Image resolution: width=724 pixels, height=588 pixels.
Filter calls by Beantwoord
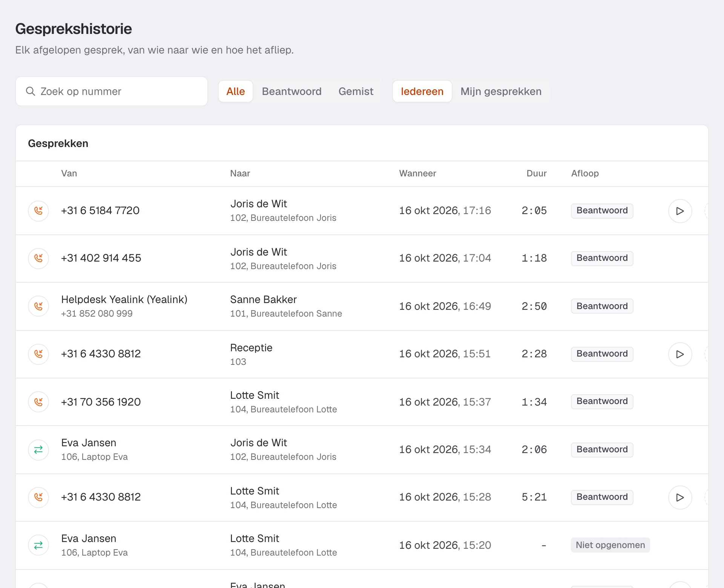pyautogui.click(x=291, y=91)
